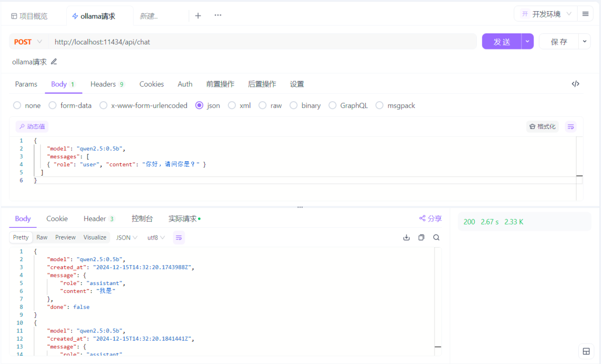Expand the send button dropdown arrow

pos(528,42)
